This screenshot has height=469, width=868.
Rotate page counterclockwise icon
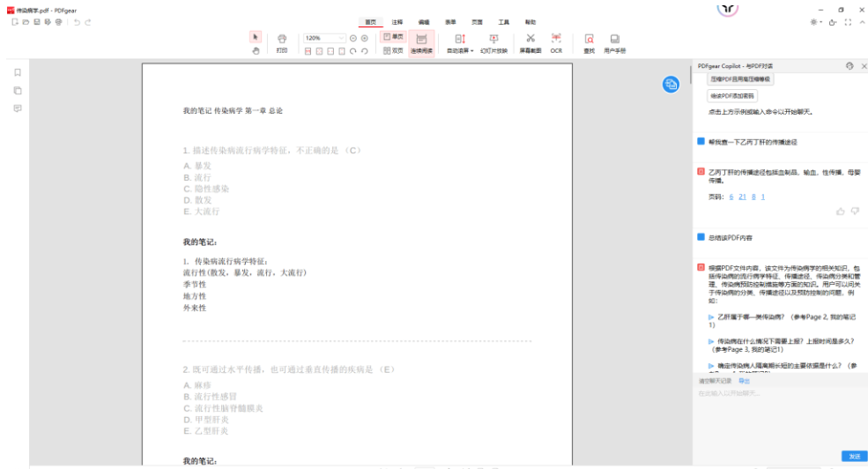pos(365,51)
